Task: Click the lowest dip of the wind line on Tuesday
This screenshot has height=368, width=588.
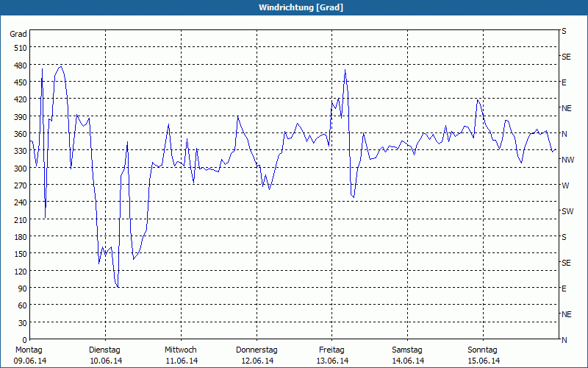Action: coord(118,287)
